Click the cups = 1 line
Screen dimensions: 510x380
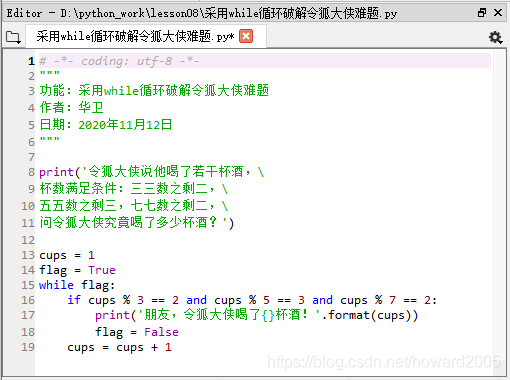[67, 255]
